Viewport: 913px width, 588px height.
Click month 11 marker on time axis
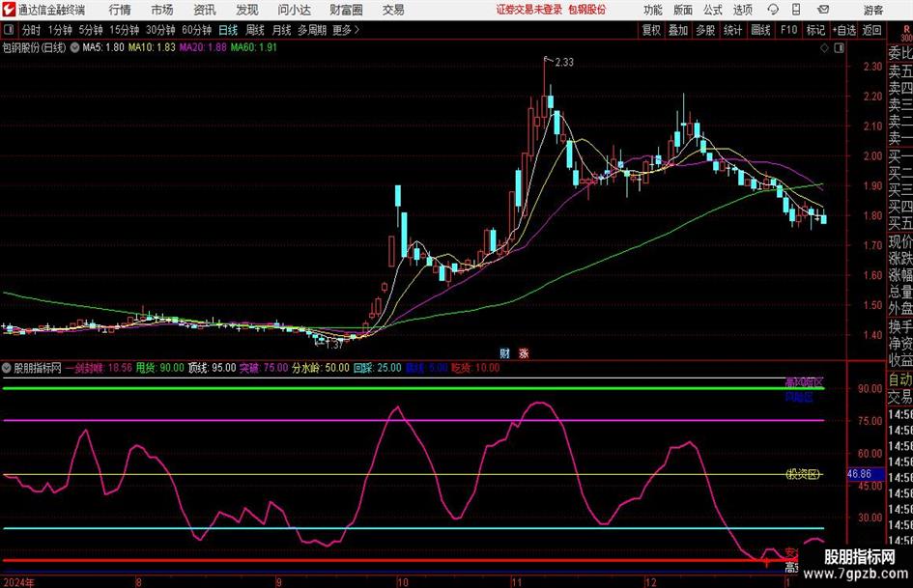[517, 582]
